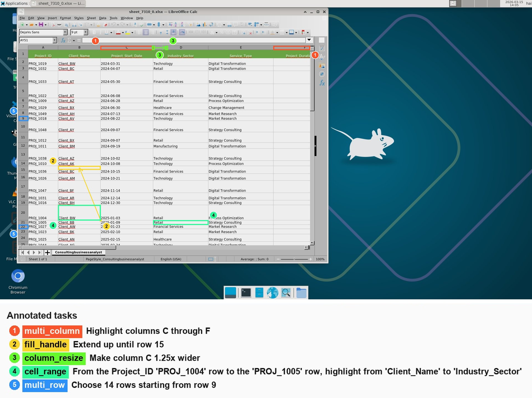
Task: Export directly as PDF
Action: point(53,25)
